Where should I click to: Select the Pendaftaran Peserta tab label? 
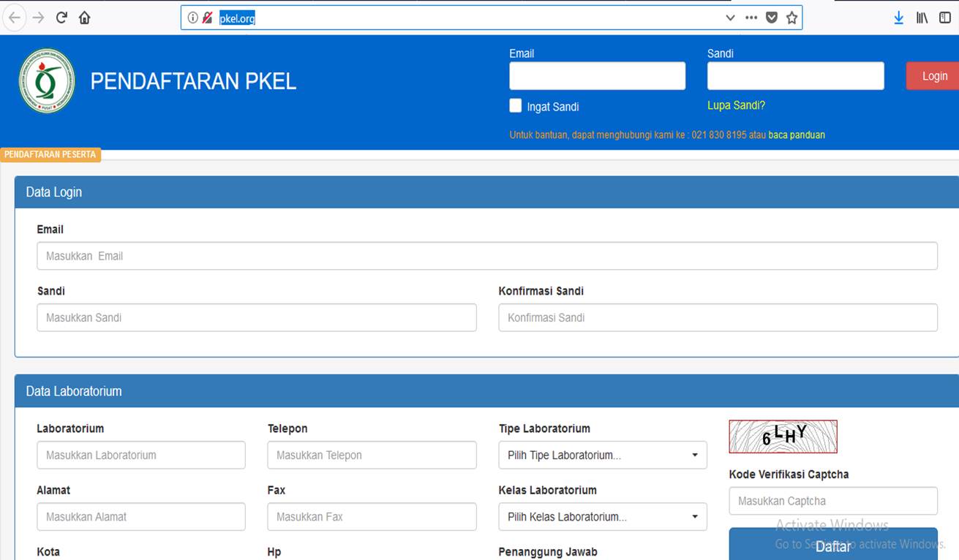pos(50,155)
